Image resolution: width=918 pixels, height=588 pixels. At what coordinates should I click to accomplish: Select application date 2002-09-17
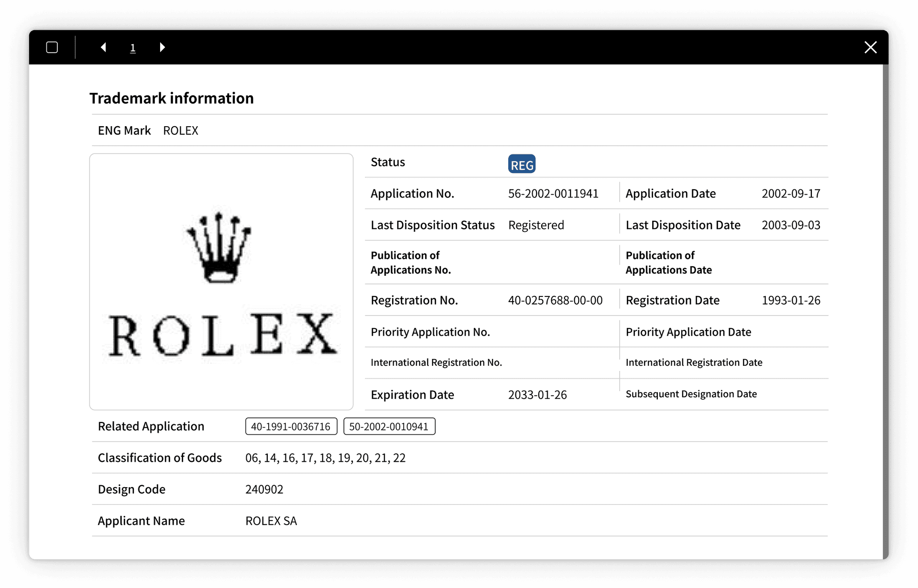(x=791, y=194)
